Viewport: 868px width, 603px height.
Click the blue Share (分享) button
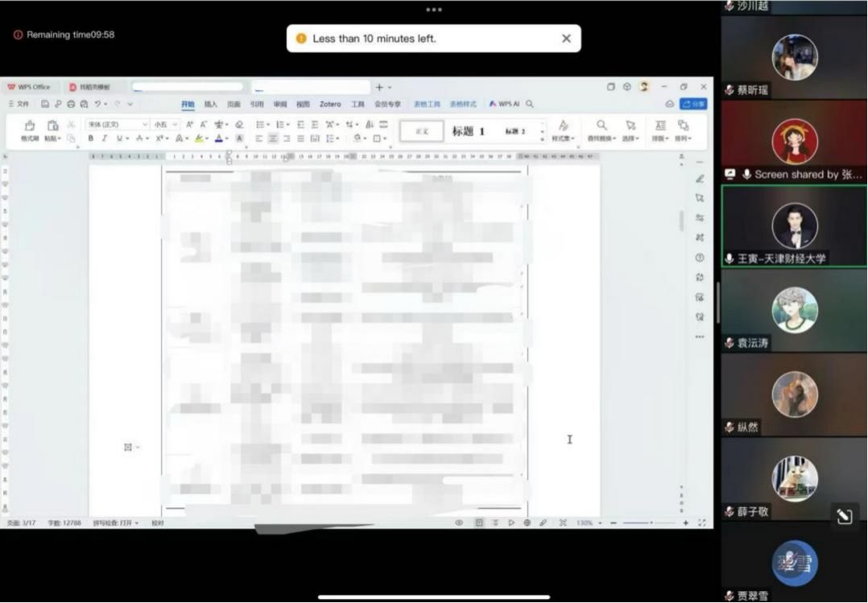pos(693,104)
